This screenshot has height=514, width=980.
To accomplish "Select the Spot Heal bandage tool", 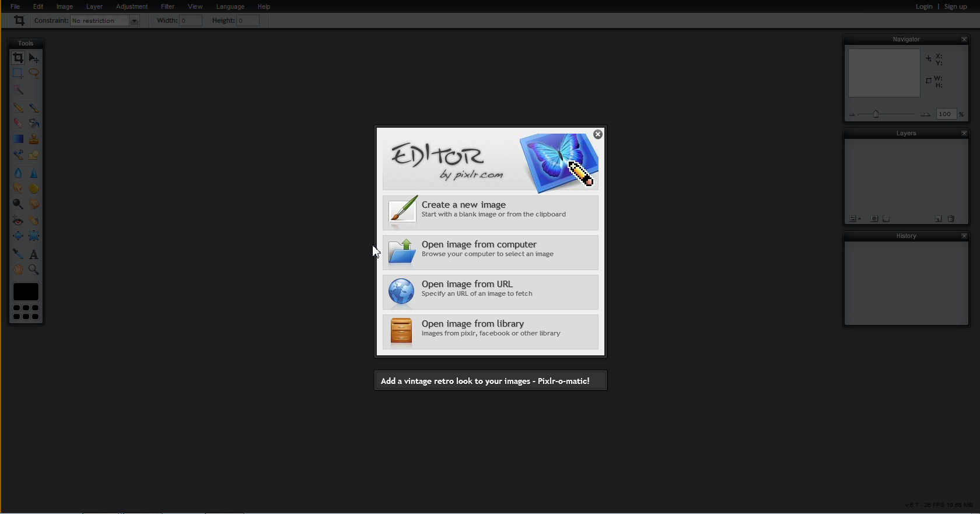I will pyautogui.click(x=34, y=221).
